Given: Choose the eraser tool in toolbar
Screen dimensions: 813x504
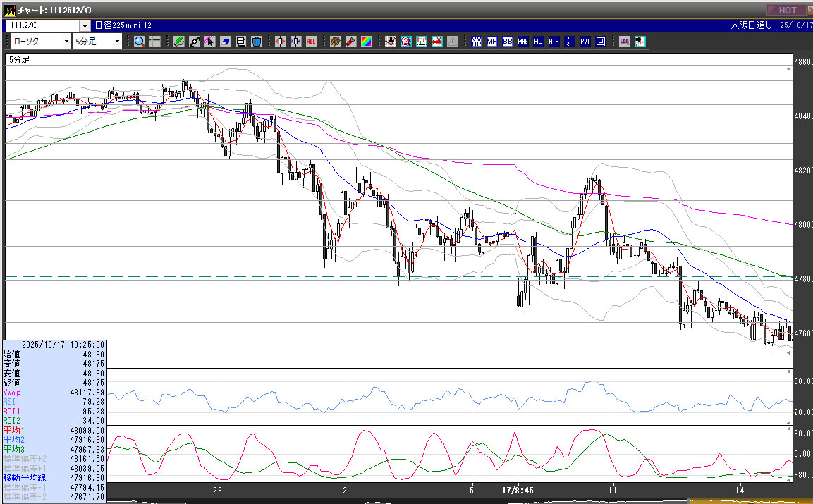Looking at the screenshot, I should pos(226,42).
